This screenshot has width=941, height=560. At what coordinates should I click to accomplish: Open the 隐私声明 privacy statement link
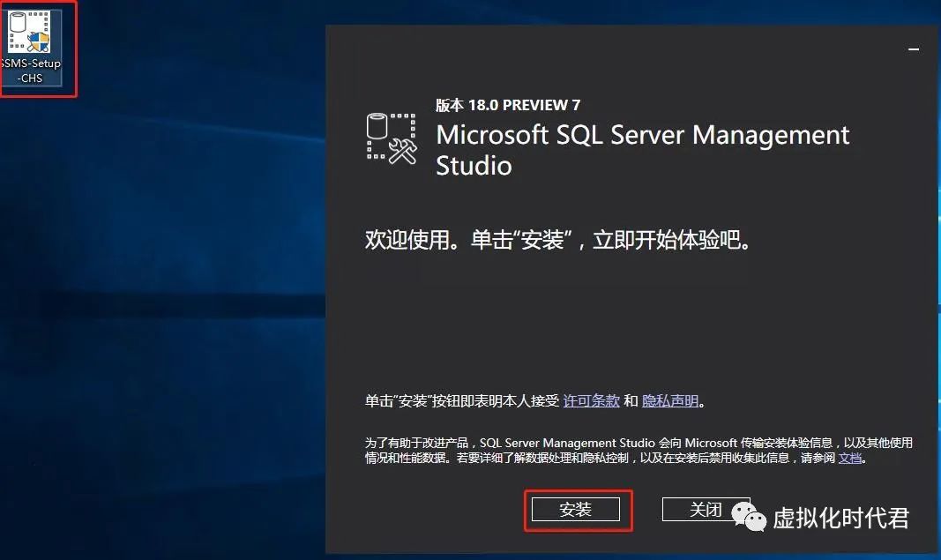coord(670,401)
